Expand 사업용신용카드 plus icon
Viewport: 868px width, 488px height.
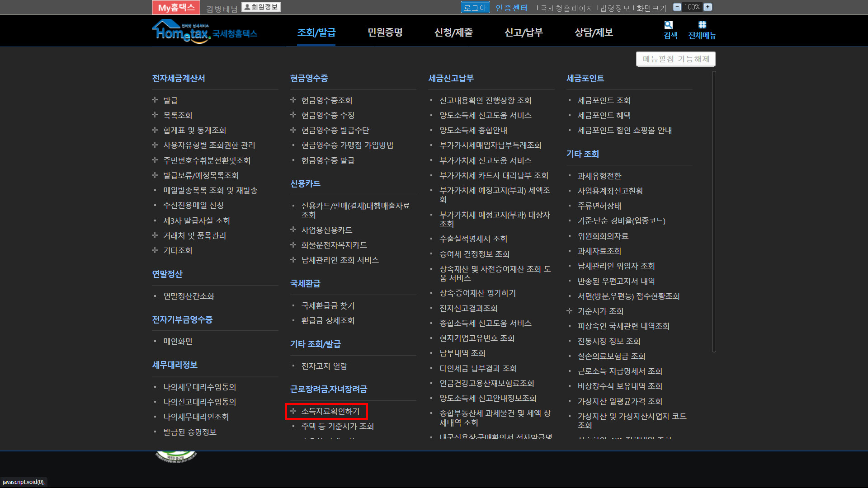pos(293,230)
